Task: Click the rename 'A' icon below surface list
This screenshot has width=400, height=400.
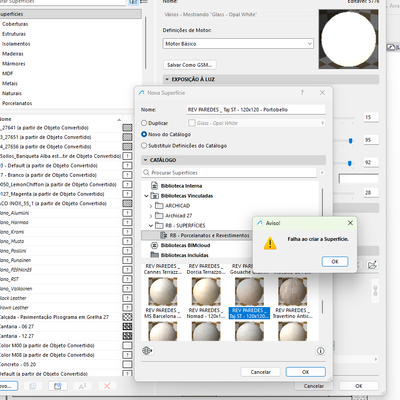Action: point(82,386)
